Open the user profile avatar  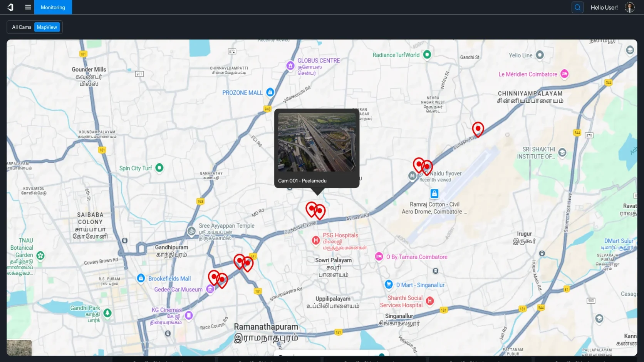630,7
